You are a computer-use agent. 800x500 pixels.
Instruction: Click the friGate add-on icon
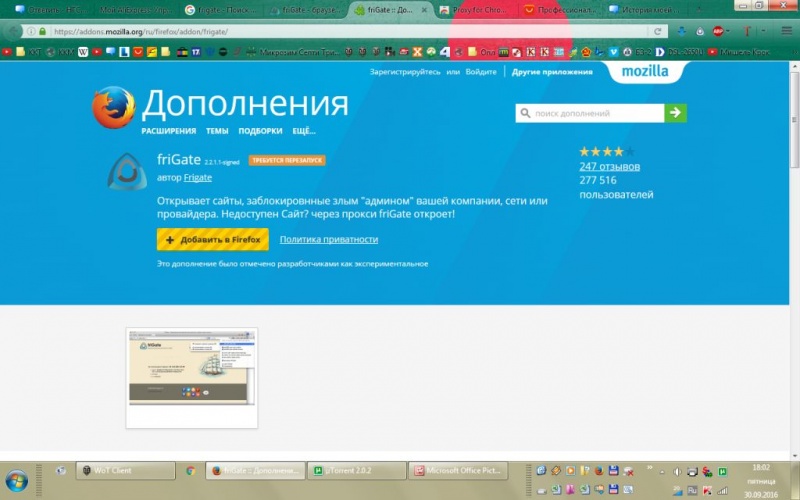tap(127, 171)
